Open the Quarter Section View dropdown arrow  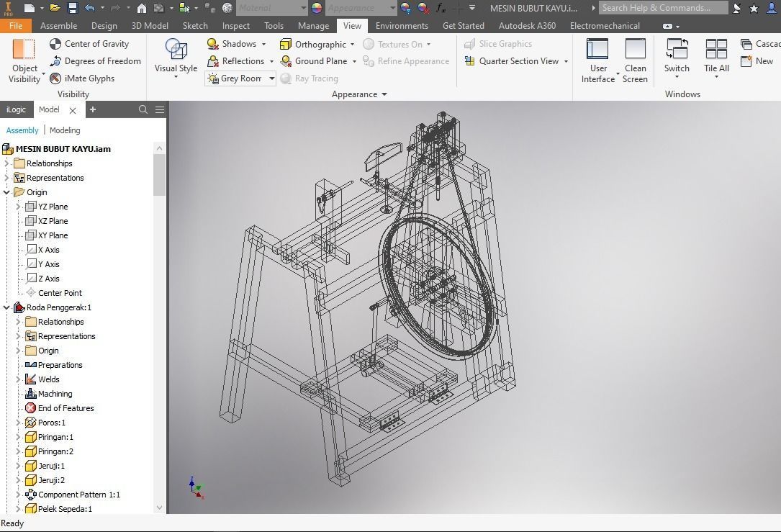coord(566,61)
